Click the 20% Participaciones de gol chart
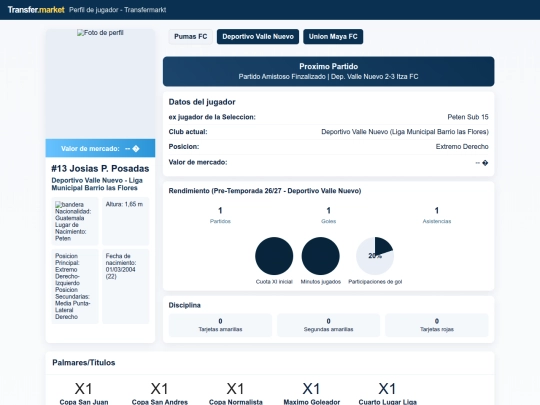The image size is (540, 405). pyautogui.click(x=375, y=256)
